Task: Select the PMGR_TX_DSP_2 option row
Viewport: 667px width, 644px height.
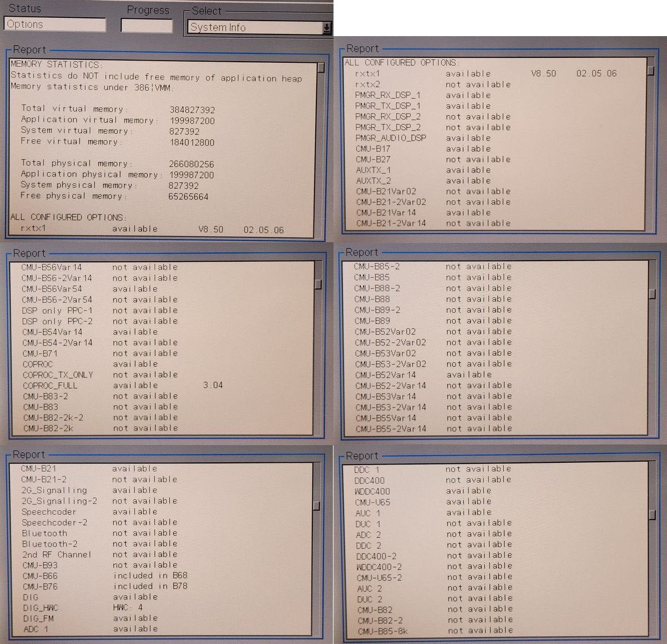Action: 433,127
